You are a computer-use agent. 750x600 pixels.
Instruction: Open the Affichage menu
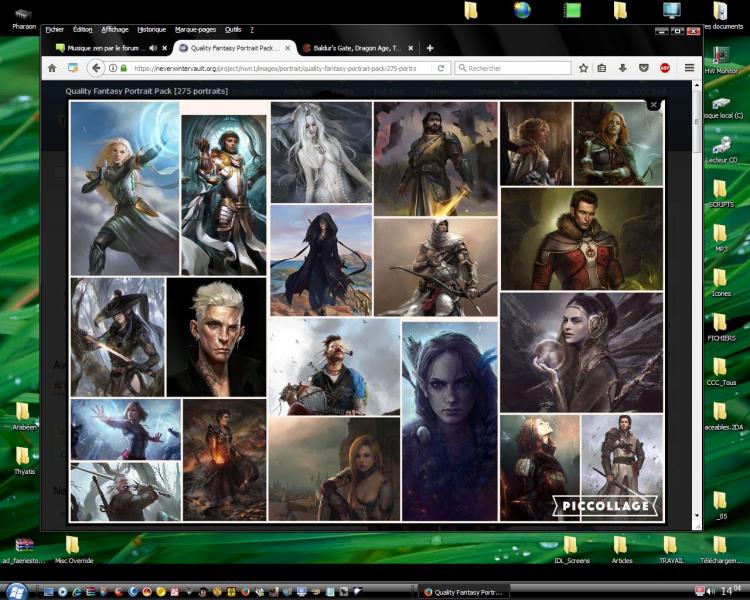click(x=115, y=30)
